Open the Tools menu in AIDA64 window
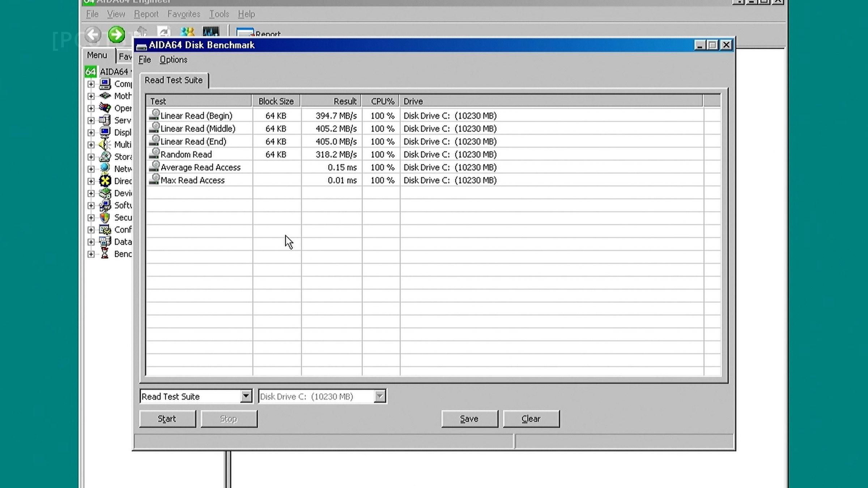The height and width of the screenshot is (488, 868). (219, 14)
